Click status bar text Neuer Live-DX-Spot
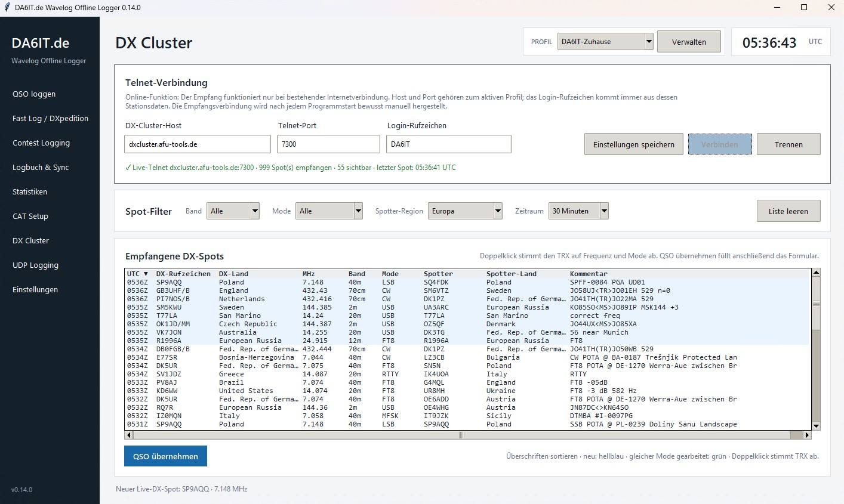The width and height of the screenshot is (844, 504). pyautogui.click(x=181, y=489)
